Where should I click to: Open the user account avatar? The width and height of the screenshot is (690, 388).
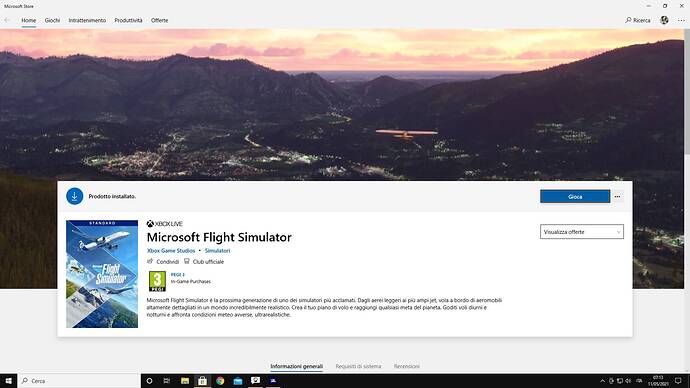[x=664, y=20]
